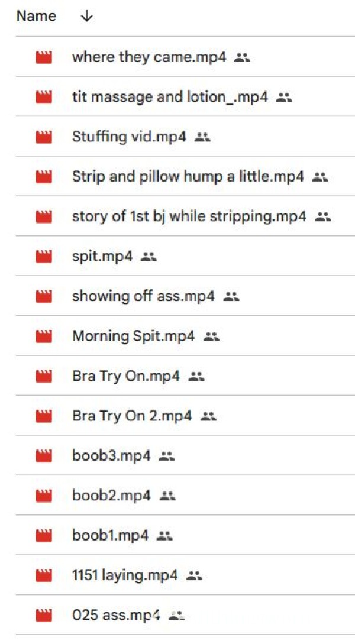
Task: Select video icon beside Bra Try On.mp4
Action: tap(44, 376)
